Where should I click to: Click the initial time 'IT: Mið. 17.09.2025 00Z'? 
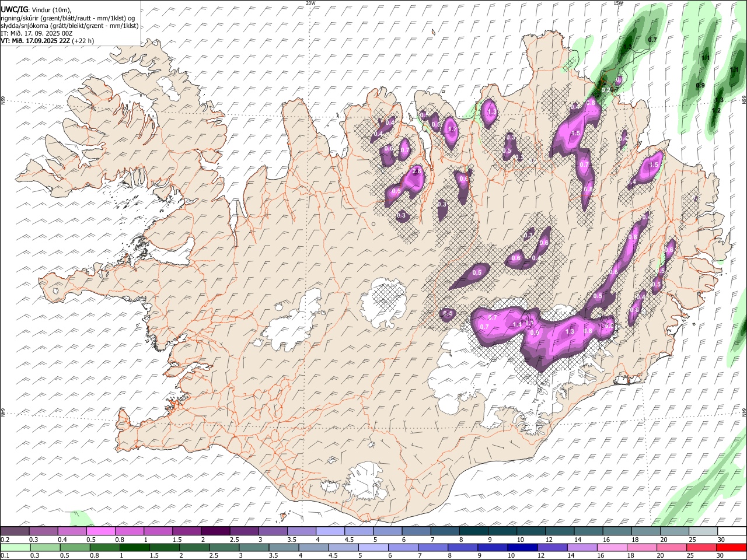tap(37, 33)
